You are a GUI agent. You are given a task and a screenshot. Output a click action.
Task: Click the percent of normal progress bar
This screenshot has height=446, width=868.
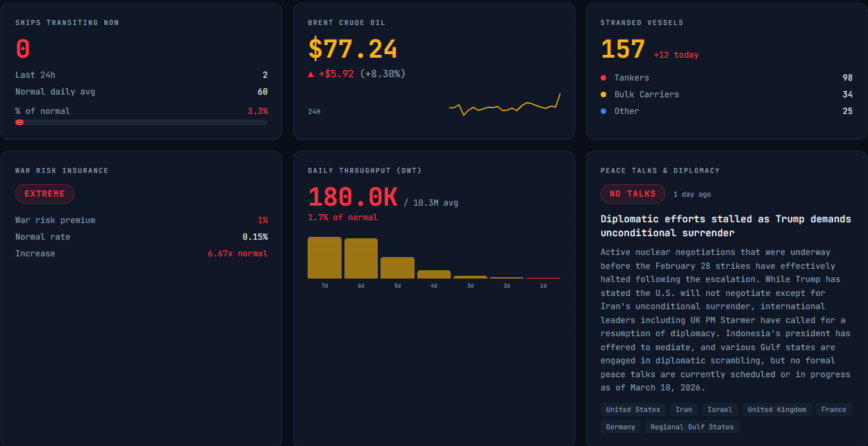142,122
